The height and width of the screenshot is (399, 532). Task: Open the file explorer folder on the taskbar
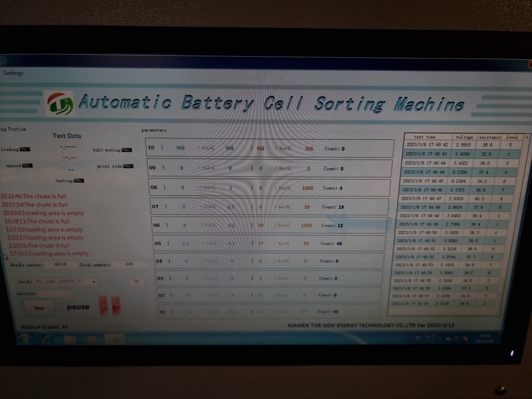pos(70,339)
